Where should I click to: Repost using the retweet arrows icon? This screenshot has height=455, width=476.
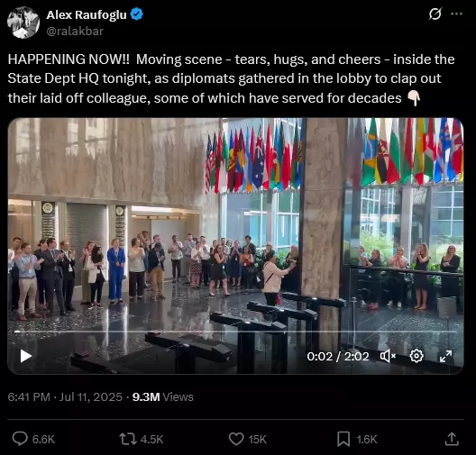[x=128, y=439]
